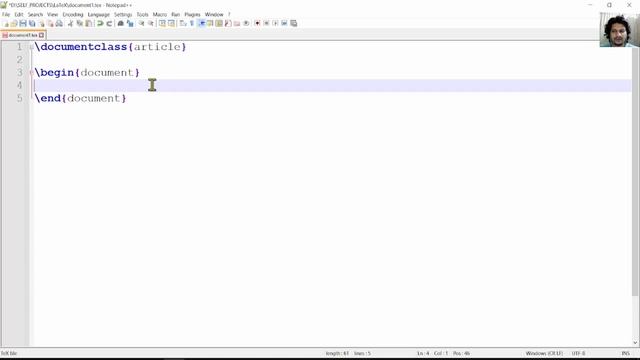
Task: Undo the last edit via toolbar
Action: [100, 23]
